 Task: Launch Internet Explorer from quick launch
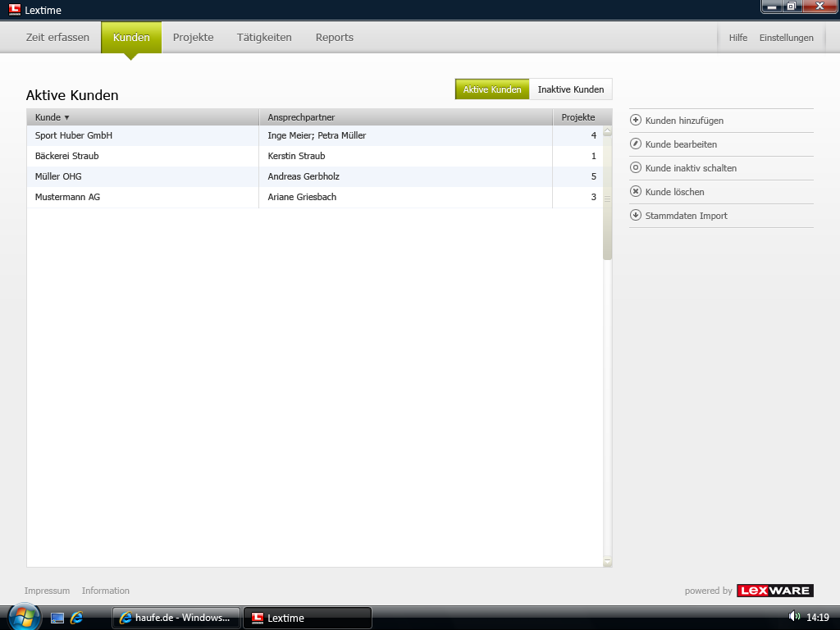[x=76, y=618]
